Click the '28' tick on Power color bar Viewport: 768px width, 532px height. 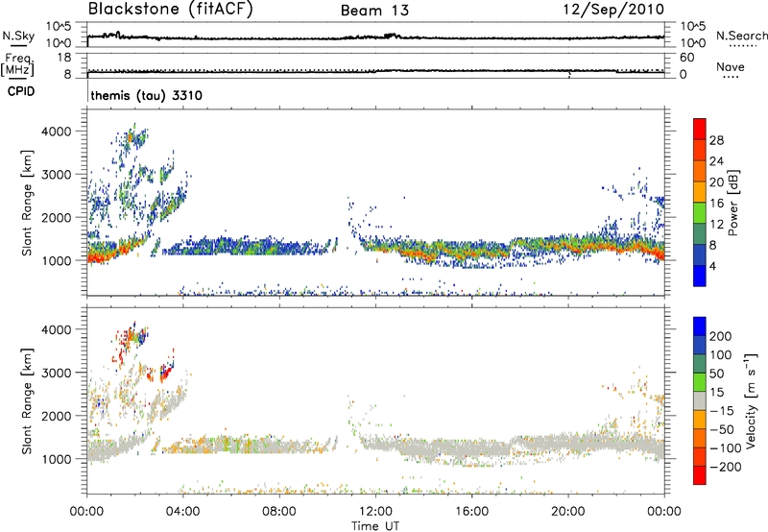pos(716,140)
